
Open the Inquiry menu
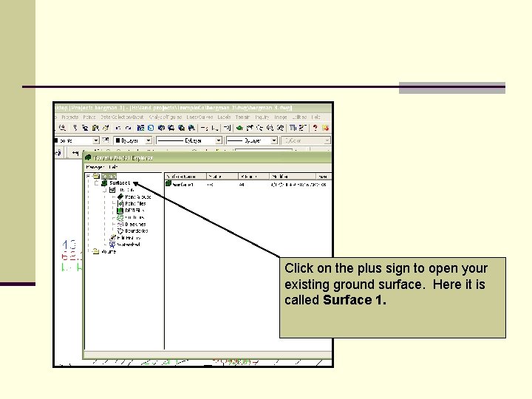tap(262, 117)
